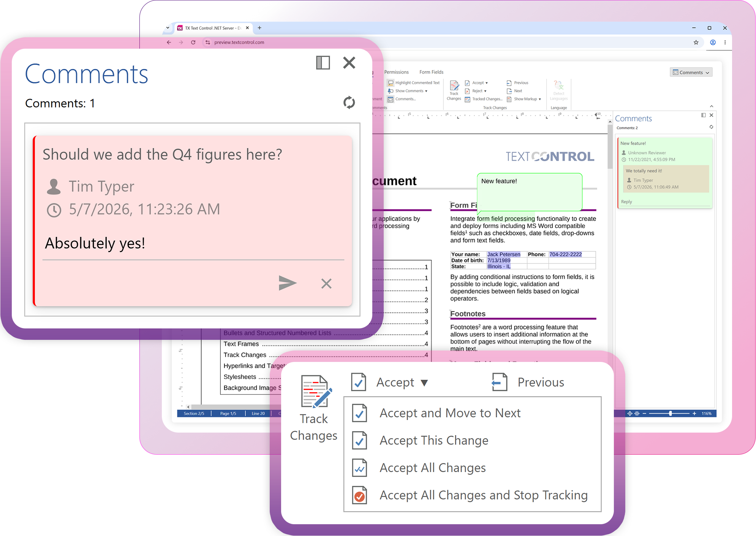Close the small Comments sidebar
Image resolution: width=756 pixels, height=536 pixels.
[711, 115]
